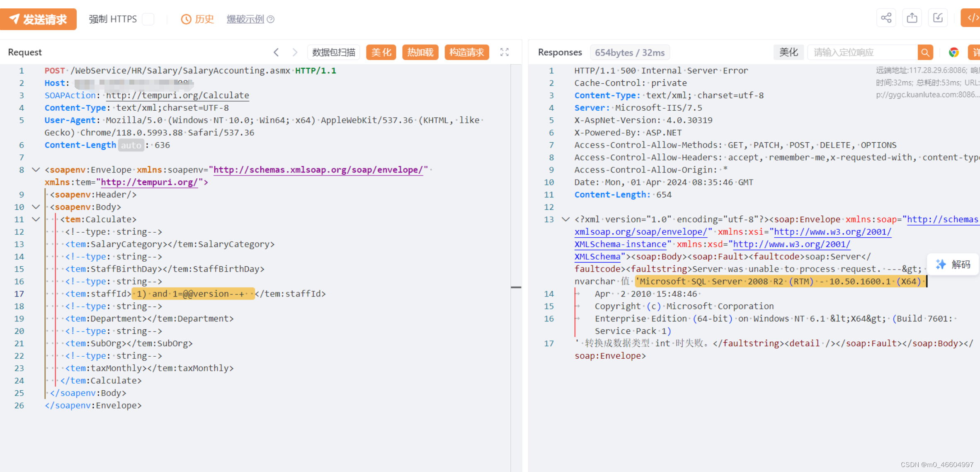Go to previous request with left arrow

[277, 52]
